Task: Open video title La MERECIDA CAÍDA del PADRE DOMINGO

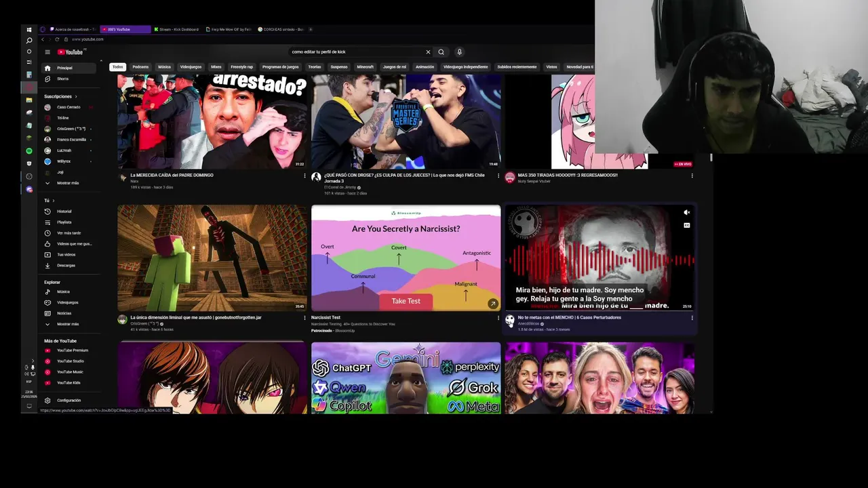Action: tap(172, 176)
